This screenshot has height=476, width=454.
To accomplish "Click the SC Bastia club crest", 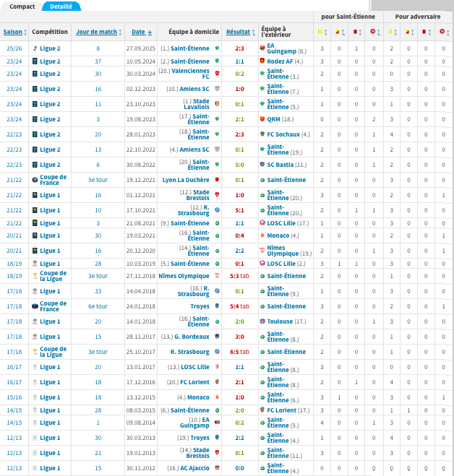I will click(x=262, y=165).
